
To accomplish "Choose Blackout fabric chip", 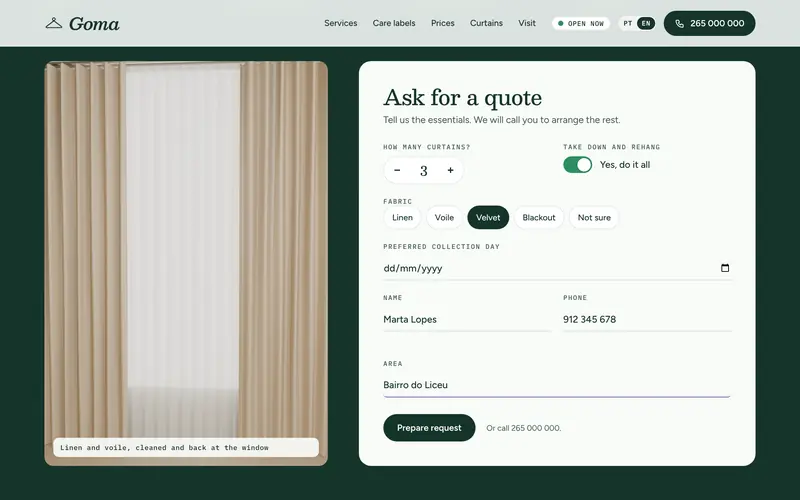I will tap(539, 217).
